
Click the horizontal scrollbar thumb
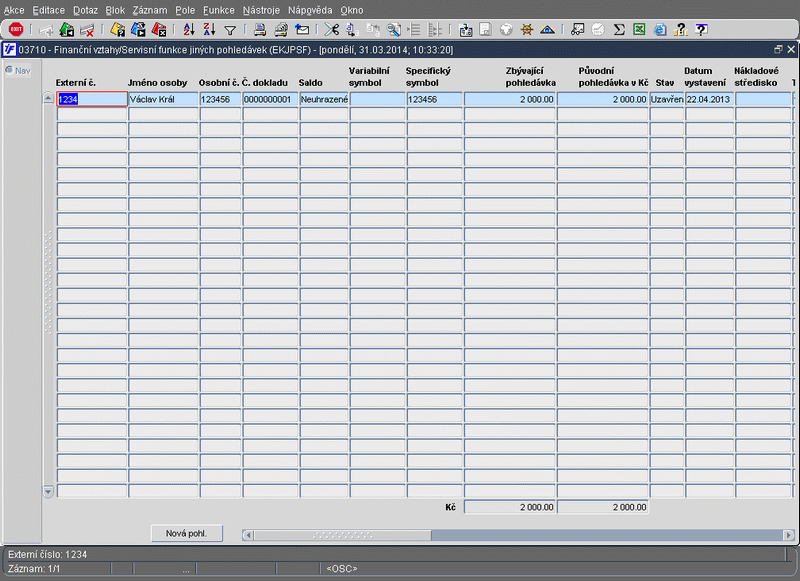click(x=343, y=535)
